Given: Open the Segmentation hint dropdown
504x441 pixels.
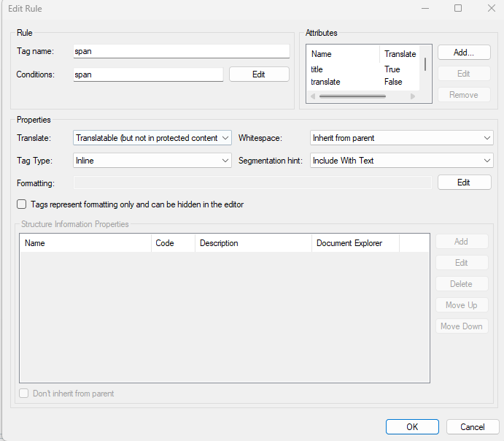Looking at the screenshot, I should pyautogui.click(x=401, y=161).
